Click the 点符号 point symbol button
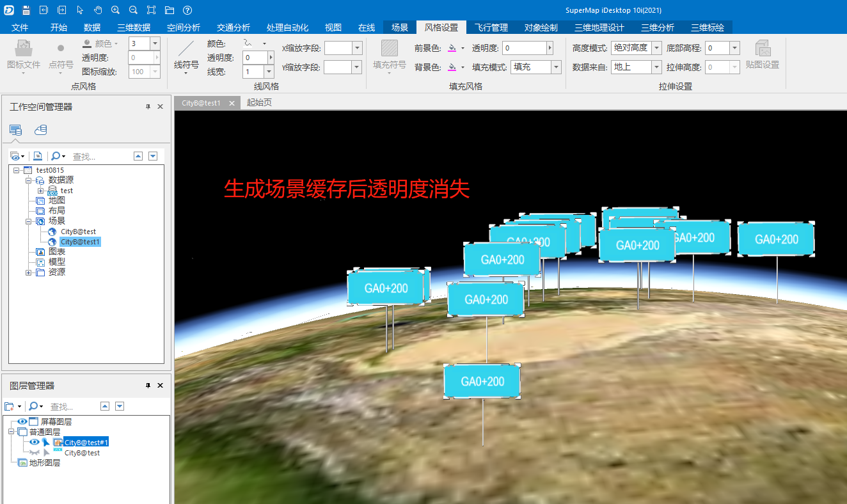 coord(61,57)
